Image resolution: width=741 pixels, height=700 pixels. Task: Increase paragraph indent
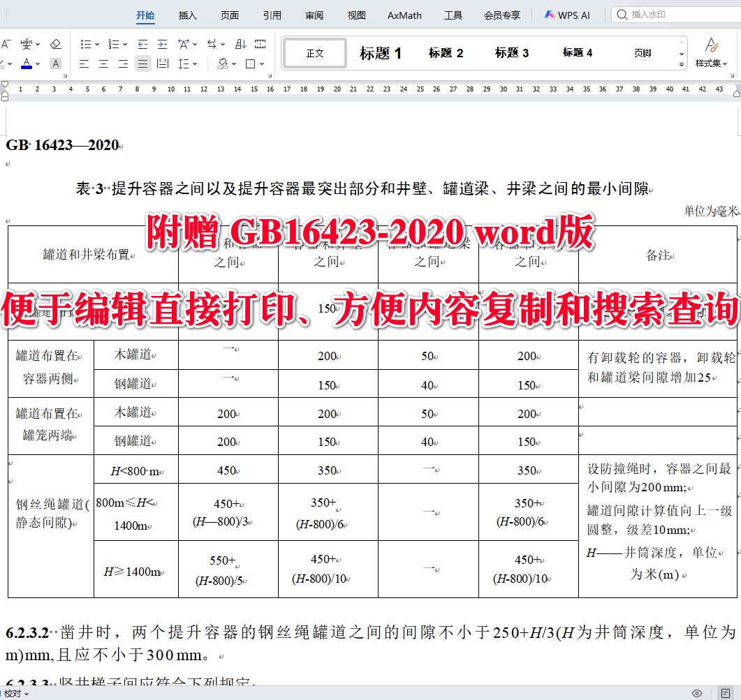click(161, 43)
